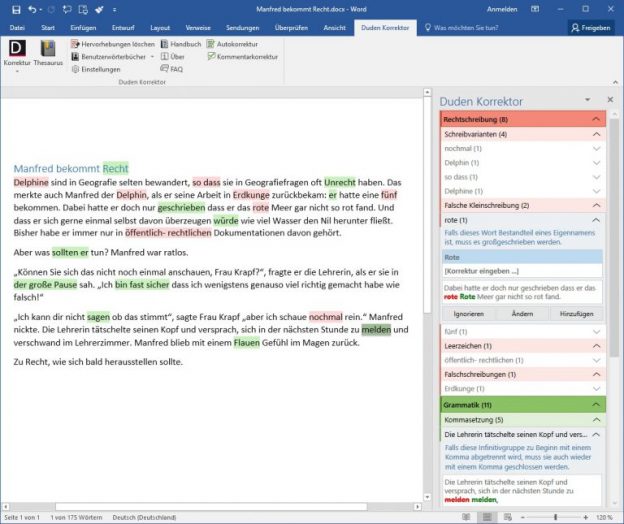
Task: Click the Ignorieren button
Action: [x=469, y=314]
